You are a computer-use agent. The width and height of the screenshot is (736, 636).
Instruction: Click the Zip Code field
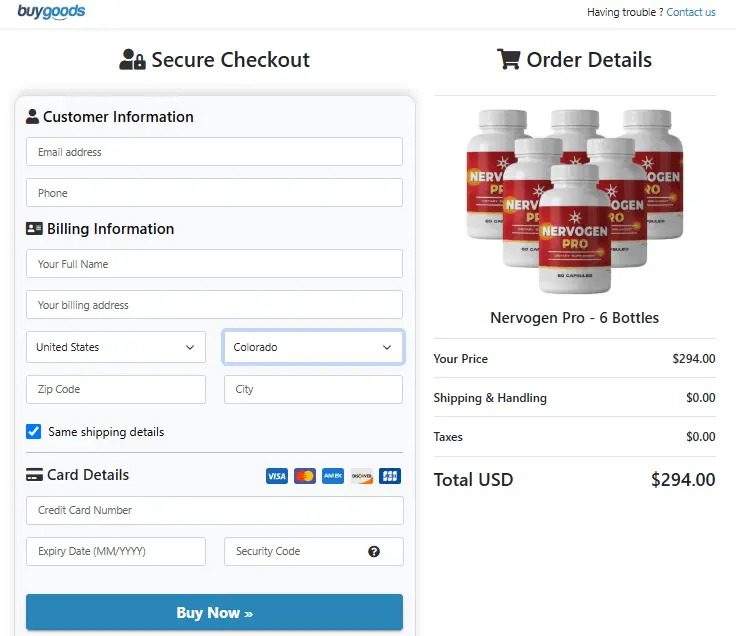(115, 389)
